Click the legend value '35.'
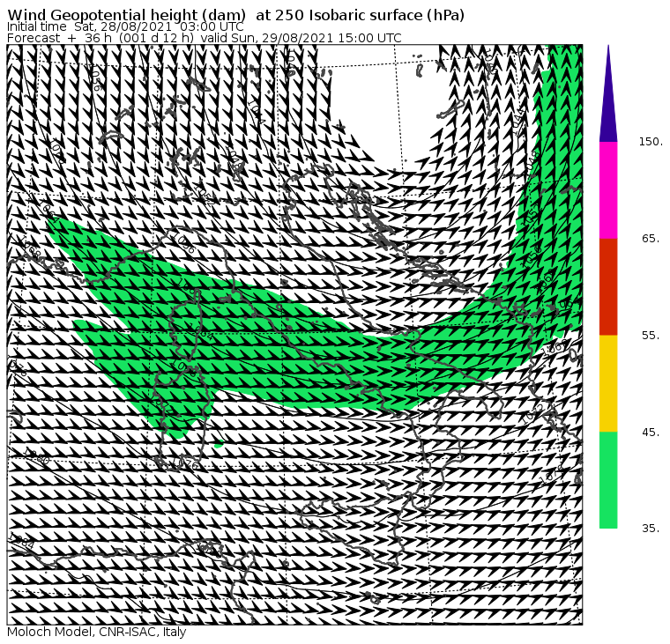670x644 pixels. coord(651,529)
